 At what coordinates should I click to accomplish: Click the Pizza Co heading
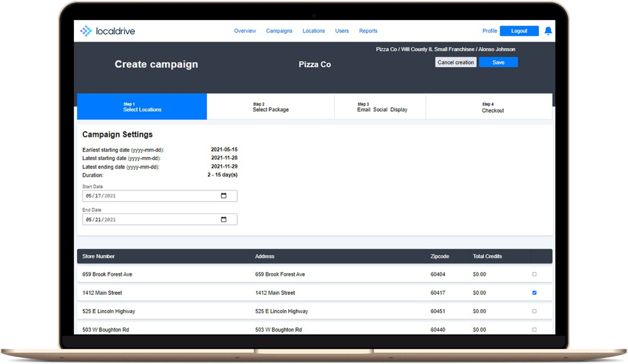[x=315, y=64]
